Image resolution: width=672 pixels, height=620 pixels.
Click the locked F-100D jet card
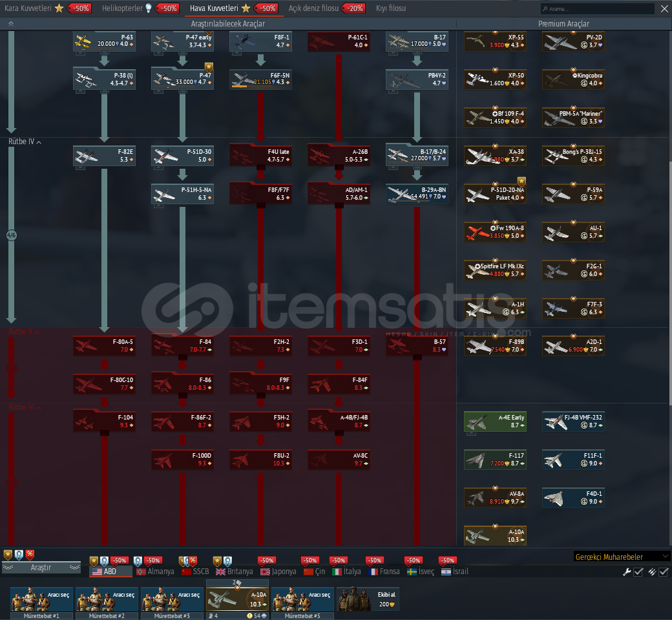pos(183,460)
